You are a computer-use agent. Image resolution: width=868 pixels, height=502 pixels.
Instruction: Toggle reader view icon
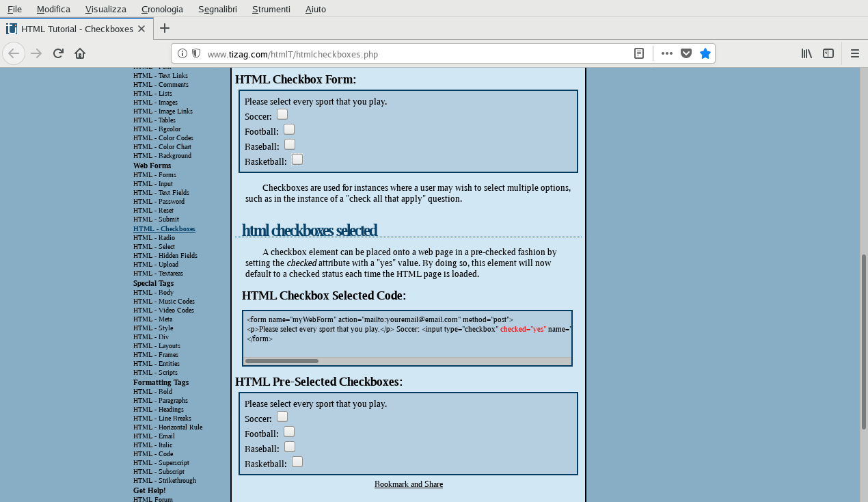tap(639, 53)
